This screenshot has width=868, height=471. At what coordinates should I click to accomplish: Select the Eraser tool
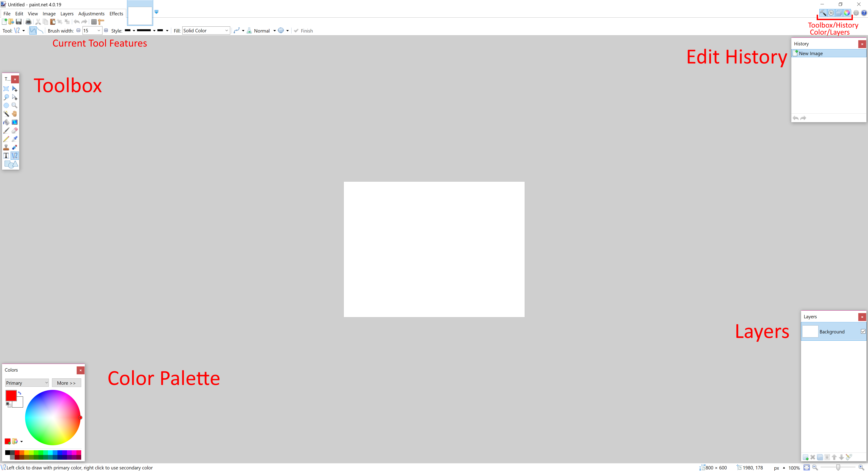14,131
